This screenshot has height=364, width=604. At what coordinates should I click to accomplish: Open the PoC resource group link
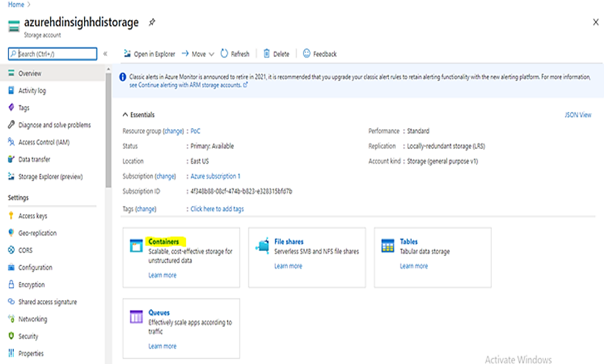195,131
